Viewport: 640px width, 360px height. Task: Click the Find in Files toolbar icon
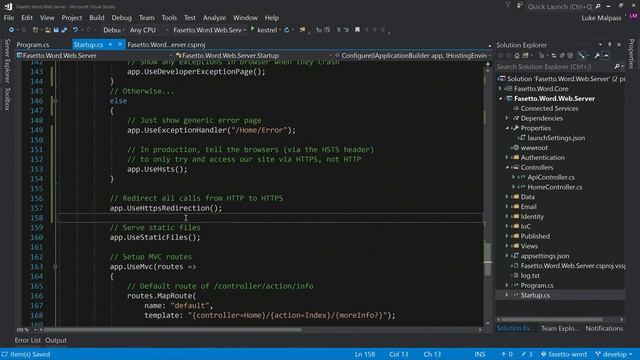(302, 30)
